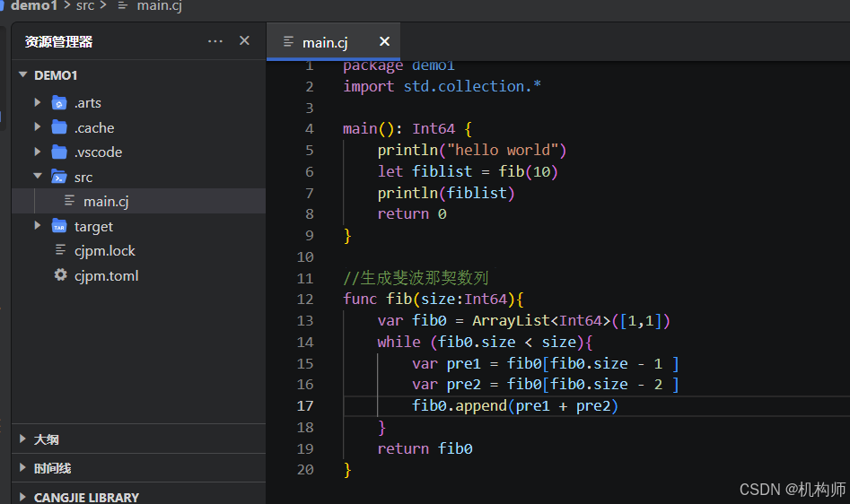Click the cjpm.lock file icon

click(61, 249)
